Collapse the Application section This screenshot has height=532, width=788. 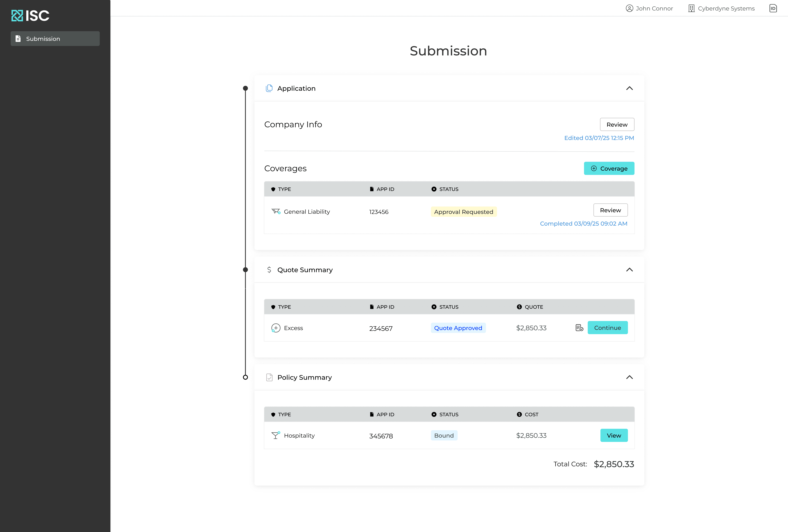point(629,88)
